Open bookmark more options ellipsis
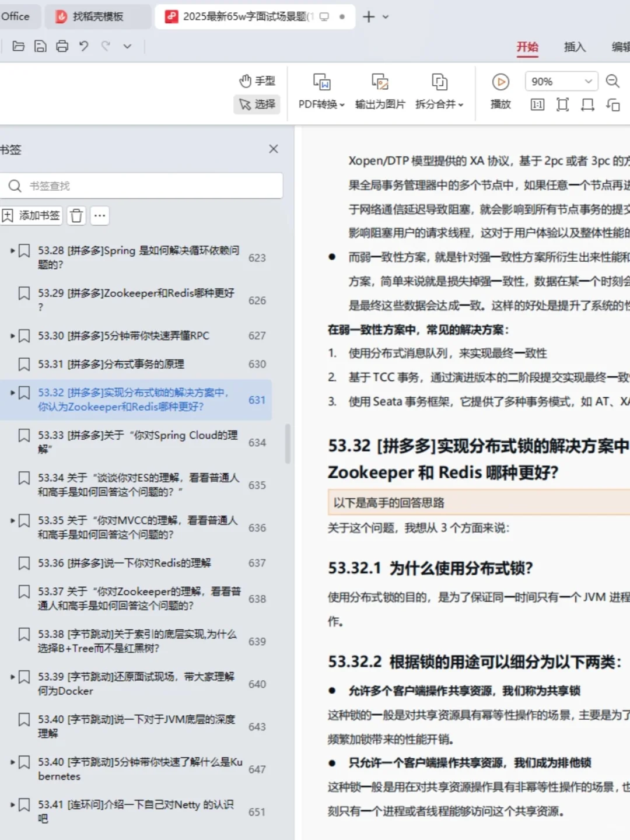Image resolution: width=630 pixels, height=840 pixels. 100,215
